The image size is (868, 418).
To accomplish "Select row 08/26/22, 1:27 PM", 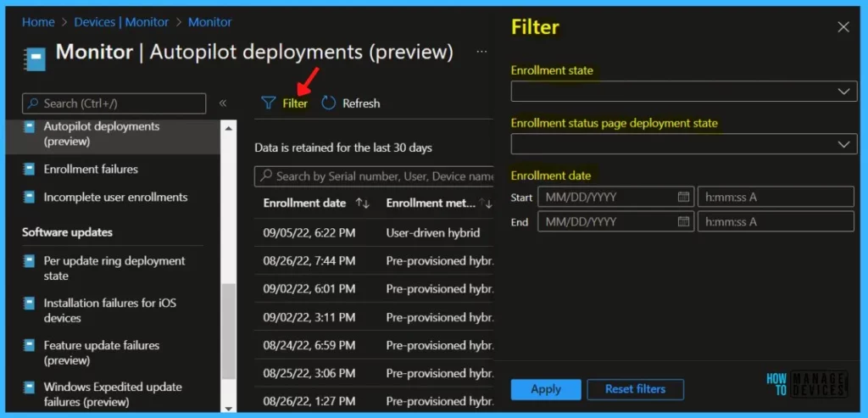I will coord(374,401).
